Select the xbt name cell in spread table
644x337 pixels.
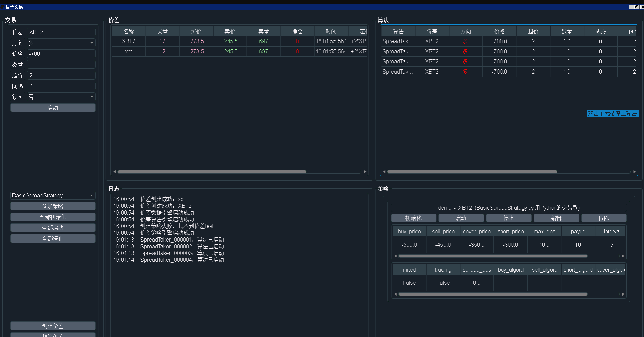[x=129, y=51]
